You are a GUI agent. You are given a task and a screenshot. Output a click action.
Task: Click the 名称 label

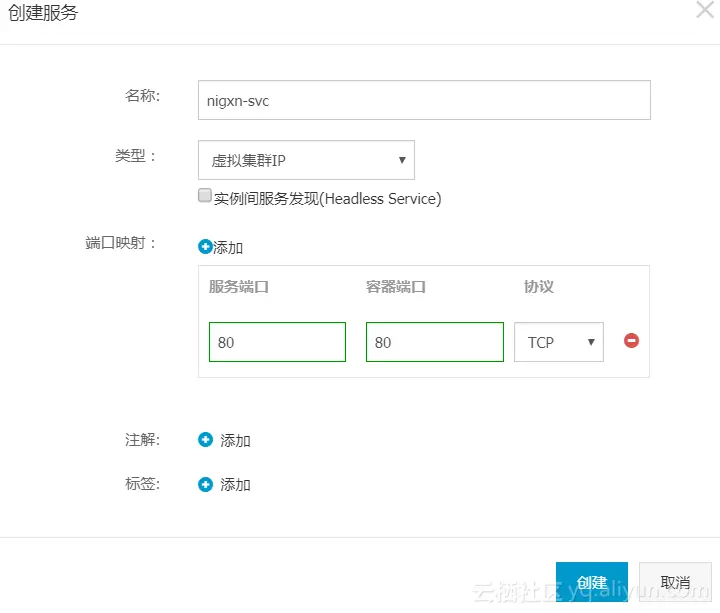(142, 96)
